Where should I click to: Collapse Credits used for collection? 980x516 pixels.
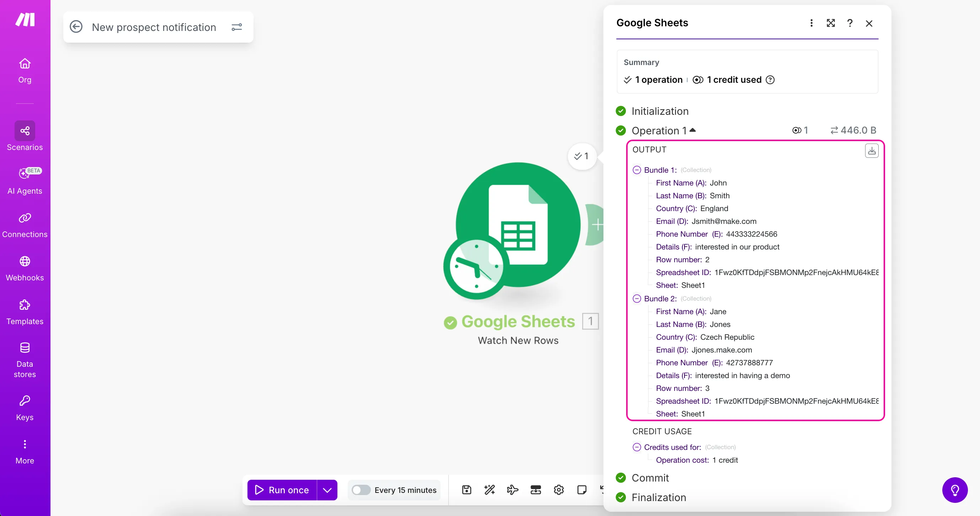(x=637, y=447)
